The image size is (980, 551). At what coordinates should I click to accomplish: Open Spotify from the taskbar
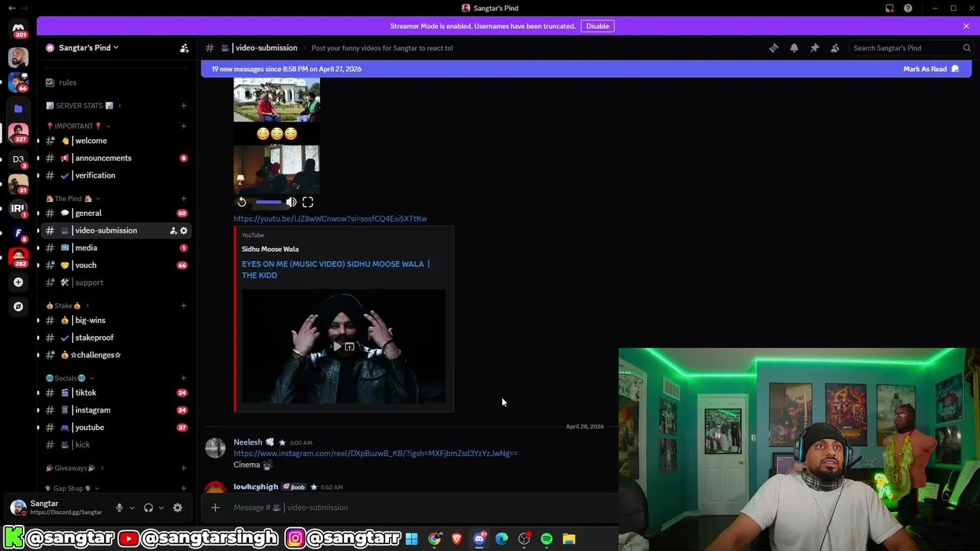point(547,539)
